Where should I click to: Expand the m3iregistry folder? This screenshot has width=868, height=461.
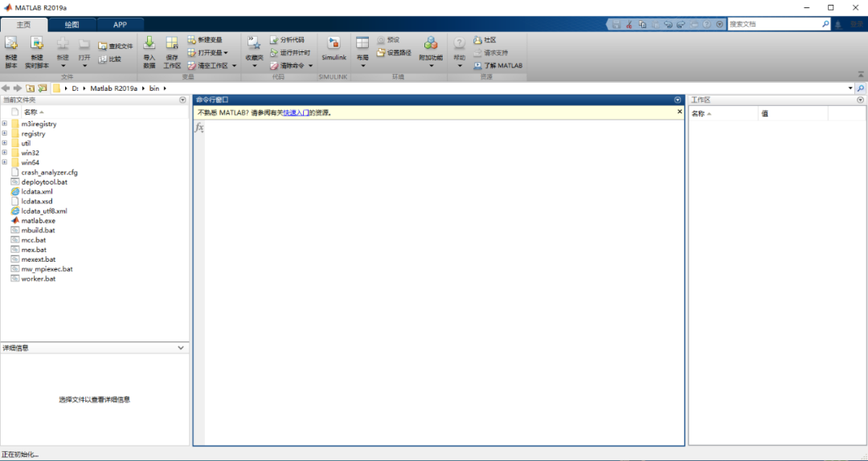pyautogui.click(x=5, y=124)
